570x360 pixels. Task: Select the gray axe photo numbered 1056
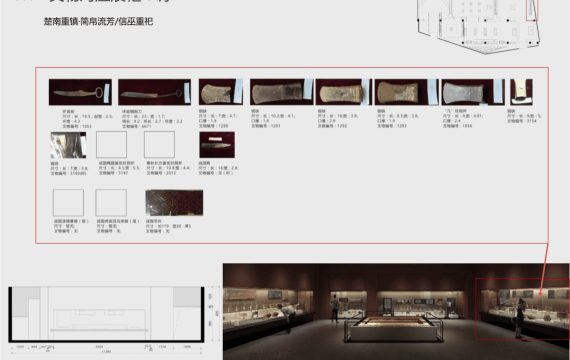click(473, 92)
